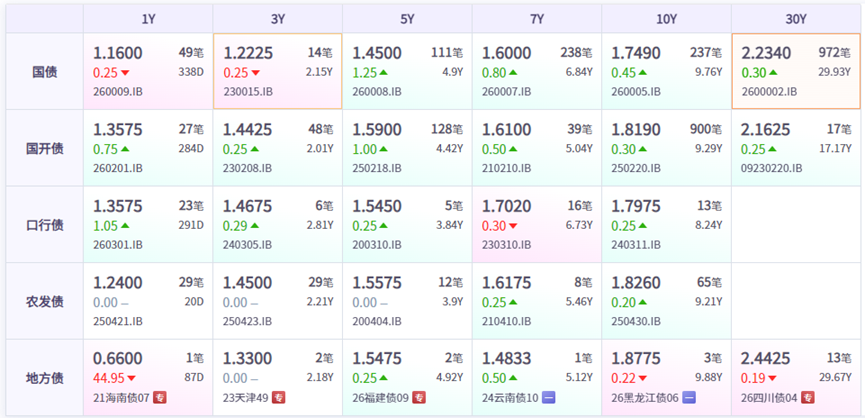The image size is (865, 418).
Task: Click the 国债 row label
Action: click(44, 72)
